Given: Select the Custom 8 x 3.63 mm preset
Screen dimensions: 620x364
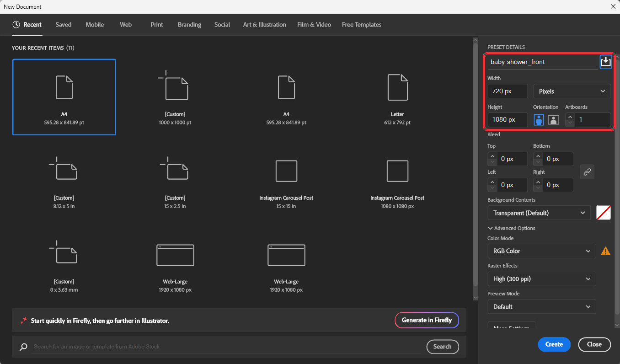Looking at the screenshot, I should (x=64, y=264).
